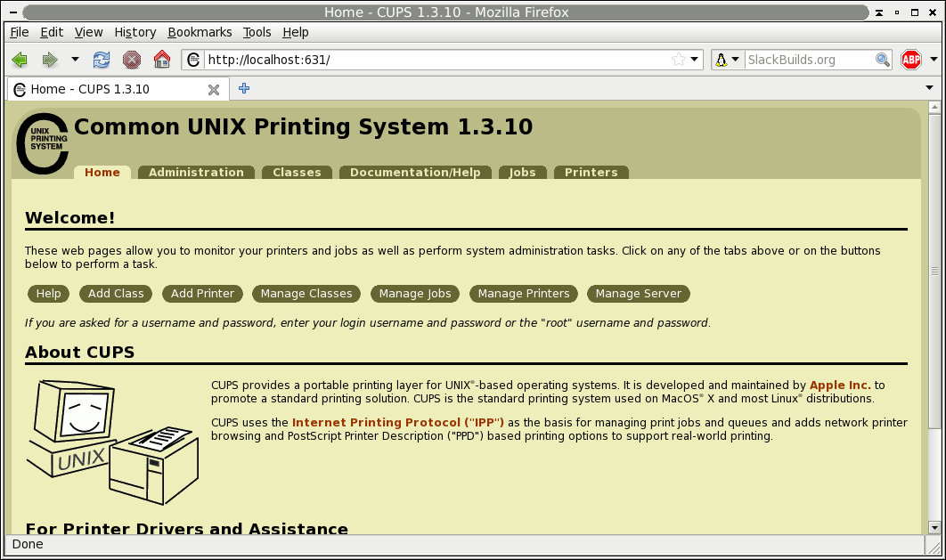Switch to the Jobs tab
The height and width of the screenshot is (560, 946).
coord(523,173)
